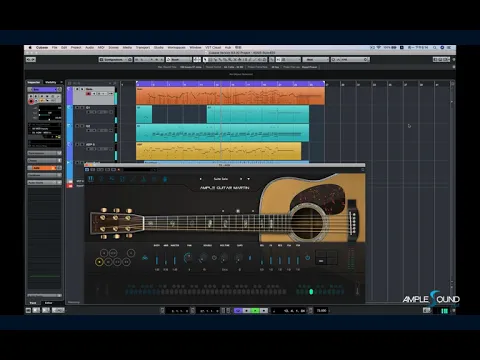Open second panel icon in Ample Guitar toolbar
This screenshot has width=480, height=360.
[x=101, y=179]
